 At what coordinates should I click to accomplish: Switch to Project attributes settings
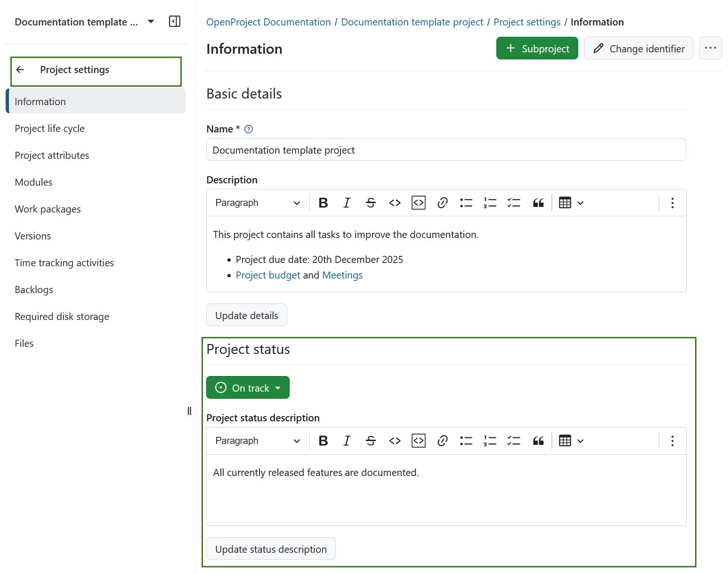tap(52, 155)
